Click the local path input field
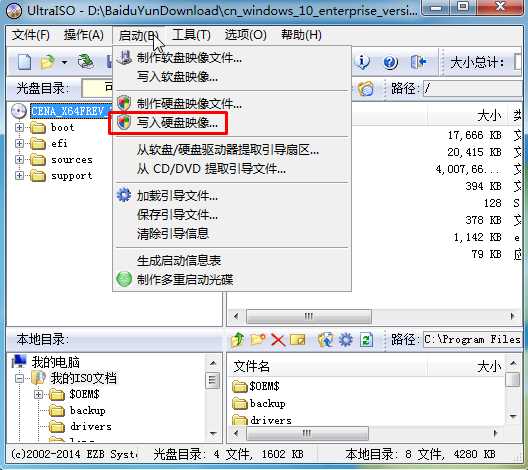This screenshot has height=470, width=528. pyautogui.click(x=472, y=339)
